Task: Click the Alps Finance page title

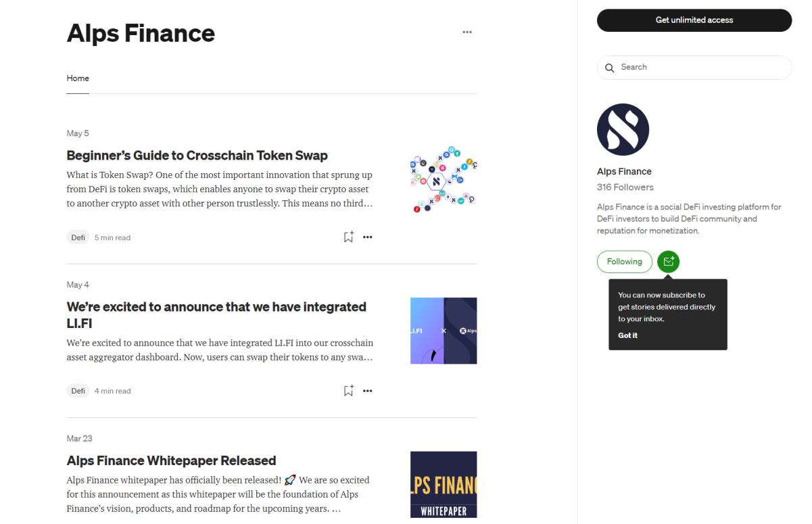Action: pos(141,33)
